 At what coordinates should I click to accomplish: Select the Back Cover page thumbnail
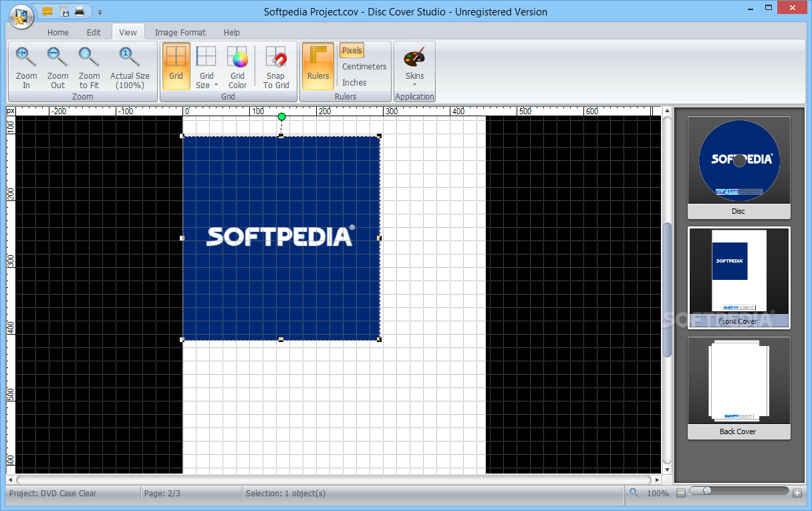pyautogui.click(x=738, y=388)
